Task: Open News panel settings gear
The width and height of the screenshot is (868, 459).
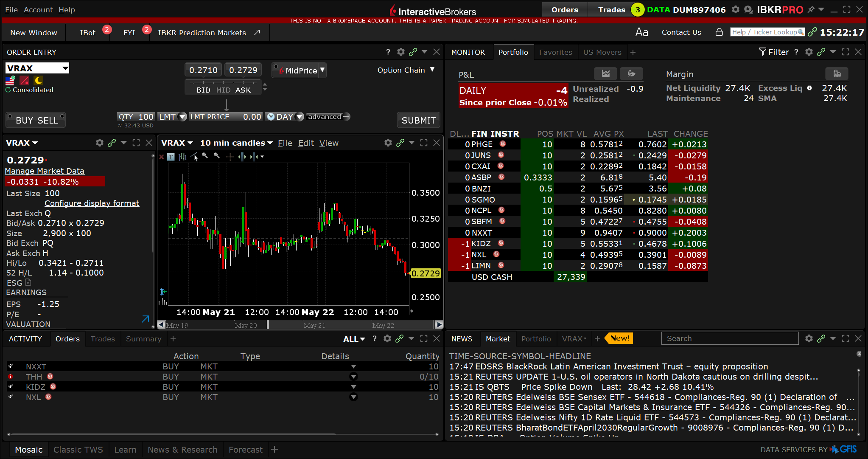Action: (809, 338)
